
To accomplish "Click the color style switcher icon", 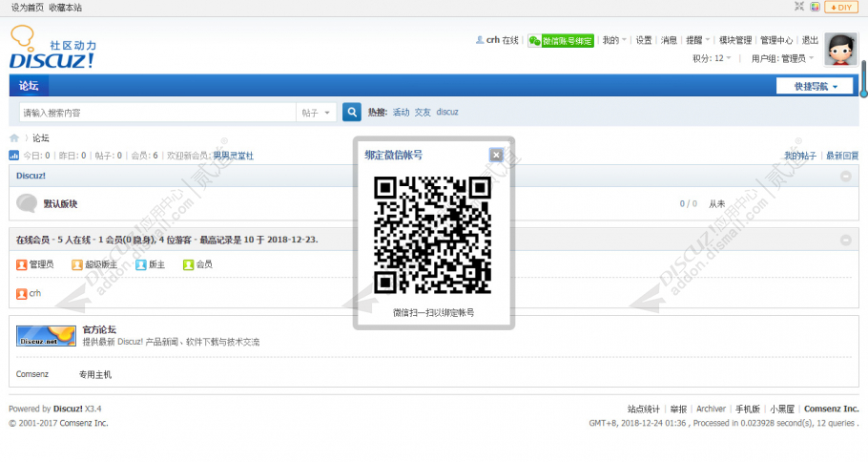I will [815, 7].
